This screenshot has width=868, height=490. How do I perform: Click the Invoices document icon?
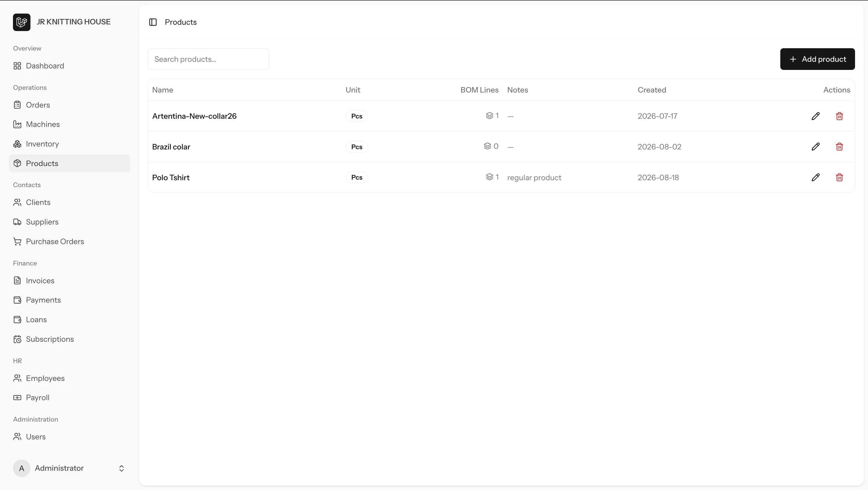coord(17,280)
